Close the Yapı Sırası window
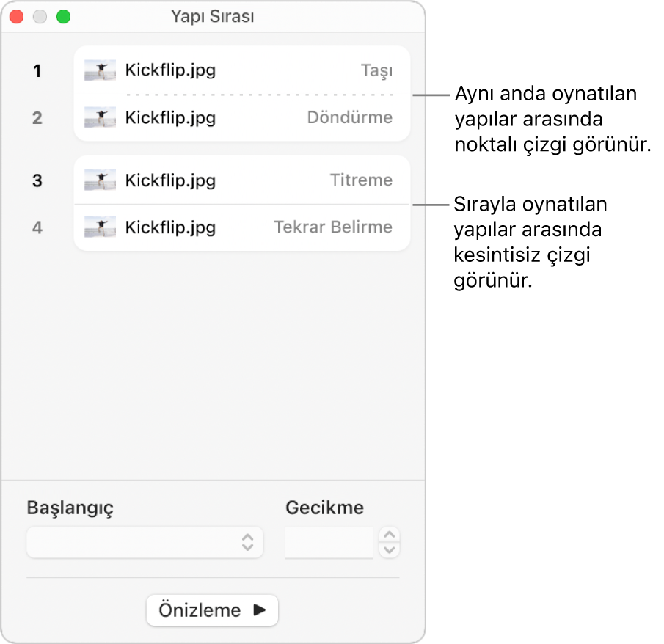Viewport: 664px width, 644px height. [x=17, y=17]
